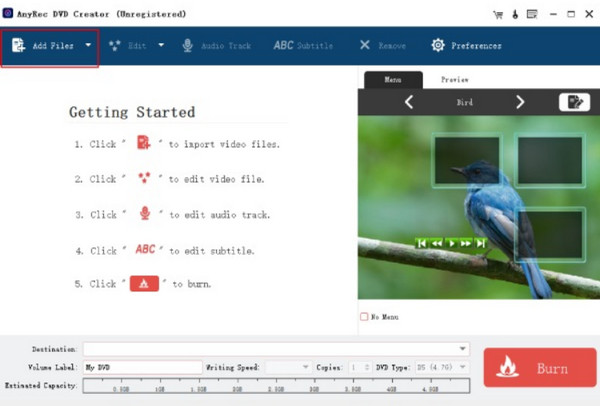Click the Remove label in toolbar
The height and width of the screenshot is (406, 600).
pyautogui.click(x=392, y=46)
